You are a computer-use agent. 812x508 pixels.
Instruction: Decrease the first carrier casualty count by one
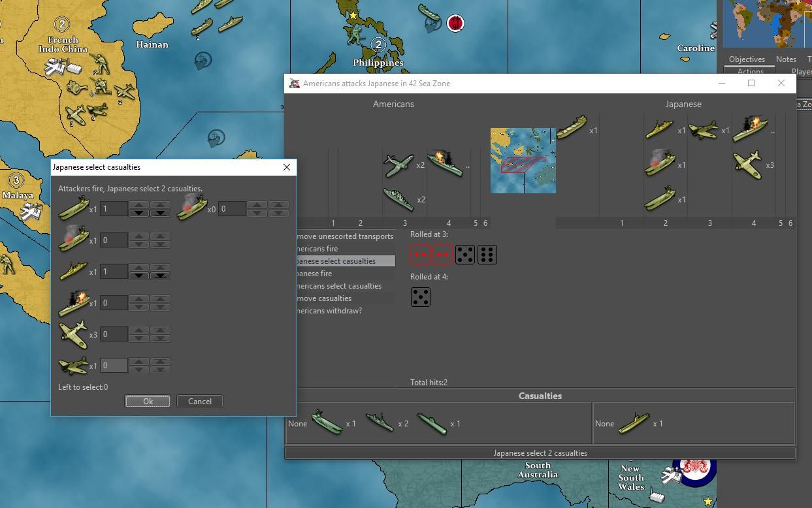138,213
